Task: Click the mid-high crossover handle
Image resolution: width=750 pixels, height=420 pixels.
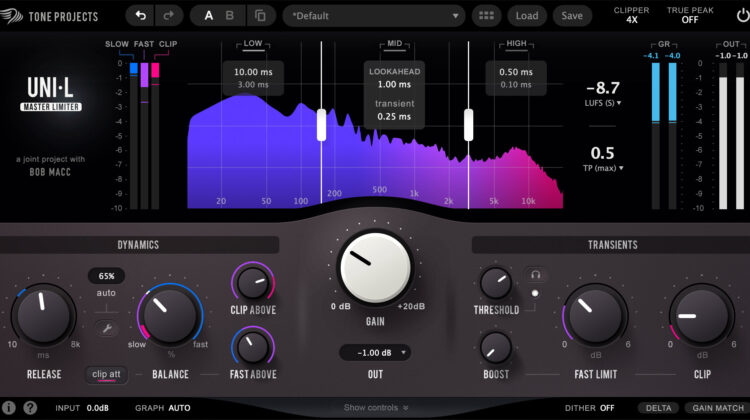Action: coord(468,125)
